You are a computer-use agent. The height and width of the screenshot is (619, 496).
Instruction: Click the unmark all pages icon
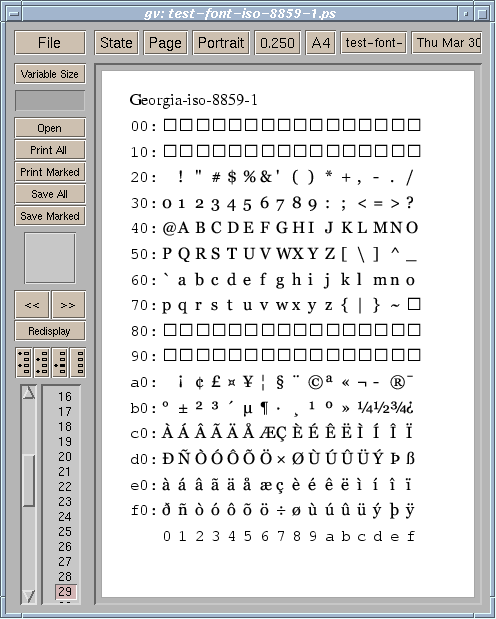pos(78,362)
